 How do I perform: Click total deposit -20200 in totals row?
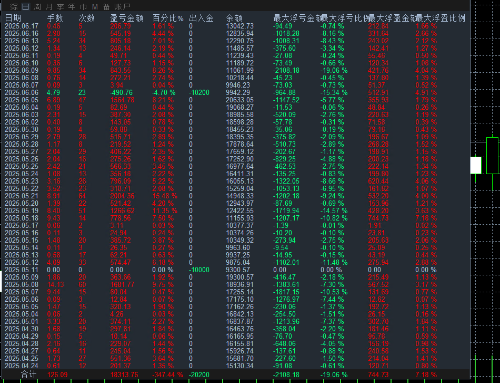coord(199,375)
